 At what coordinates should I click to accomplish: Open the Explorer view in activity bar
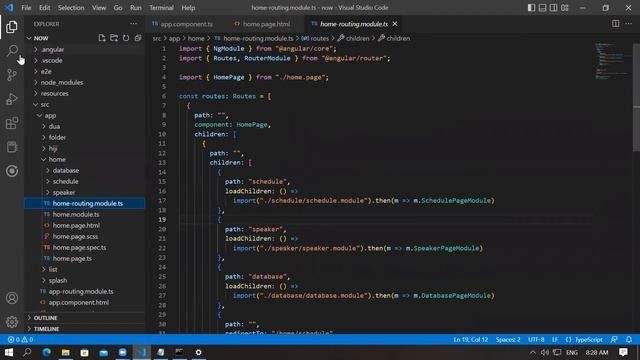[x=12, y=27]
